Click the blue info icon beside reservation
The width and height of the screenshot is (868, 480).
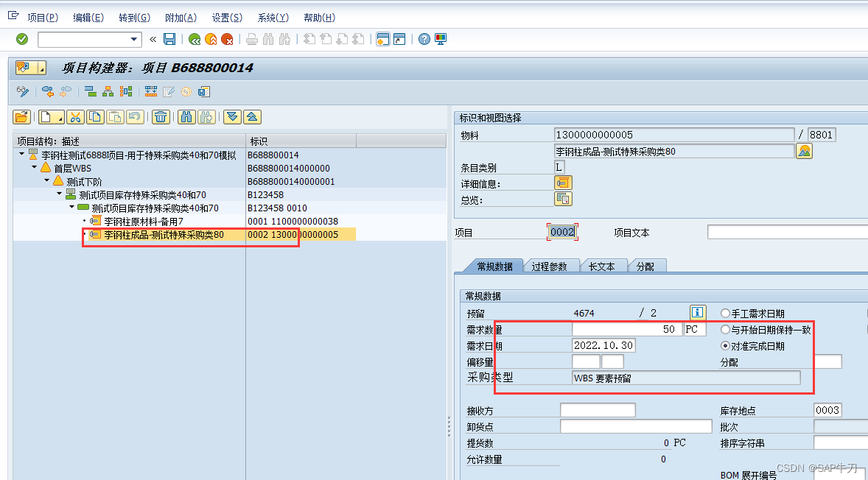(x=698, y=312)
